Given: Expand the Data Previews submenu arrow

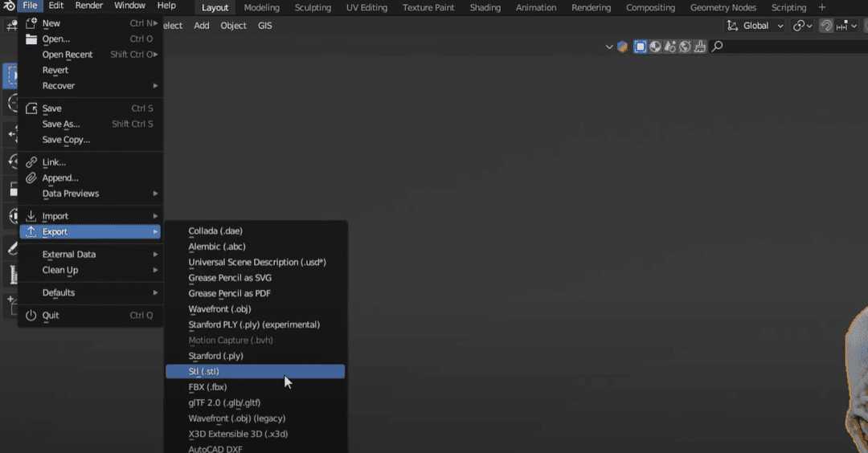Looking at the screenshot, I should [x=156, y=194].
